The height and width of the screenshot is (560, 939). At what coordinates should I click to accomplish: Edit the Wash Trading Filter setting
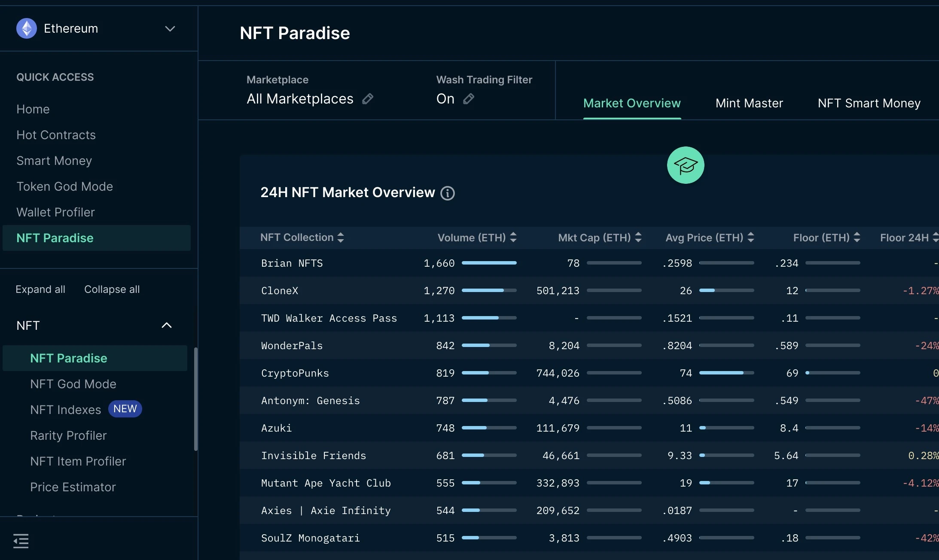tap(469, 99)
